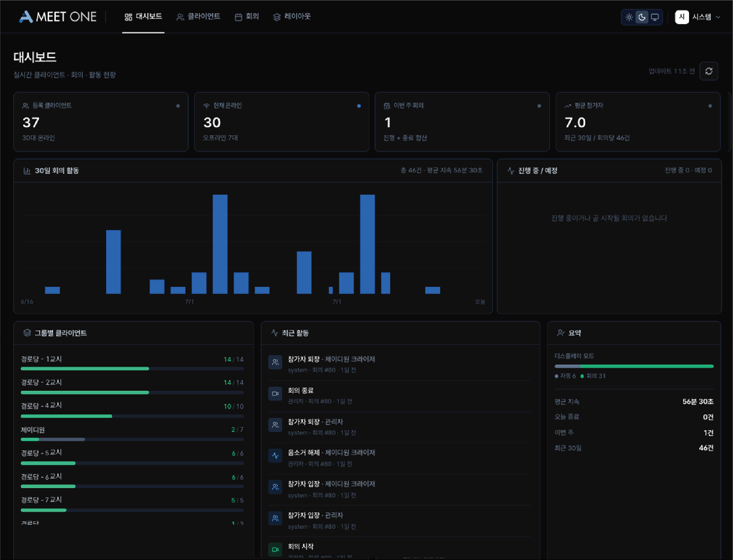Open the 회의 tab
This screenshot has width=733, height=560.
coord(247,17)
